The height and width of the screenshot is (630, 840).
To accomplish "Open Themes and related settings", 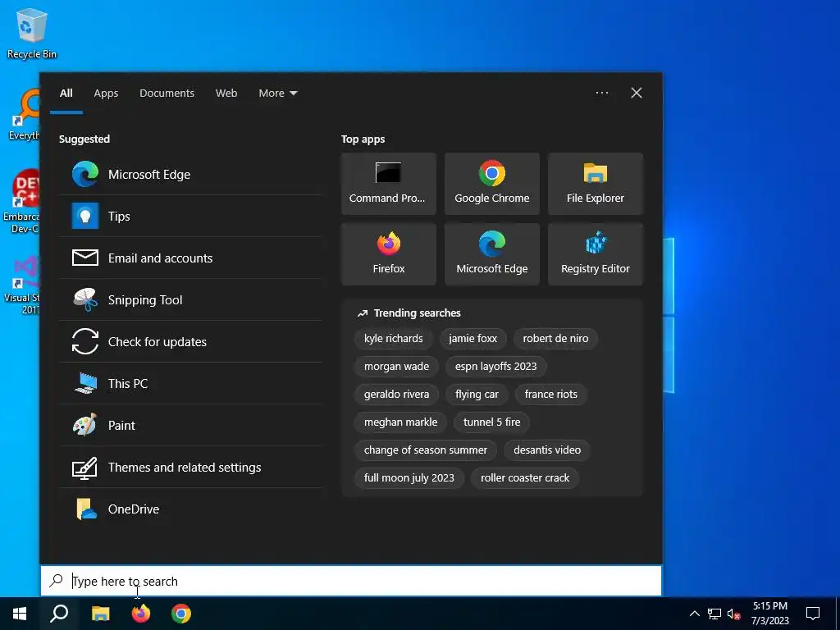I will point(190,467).
